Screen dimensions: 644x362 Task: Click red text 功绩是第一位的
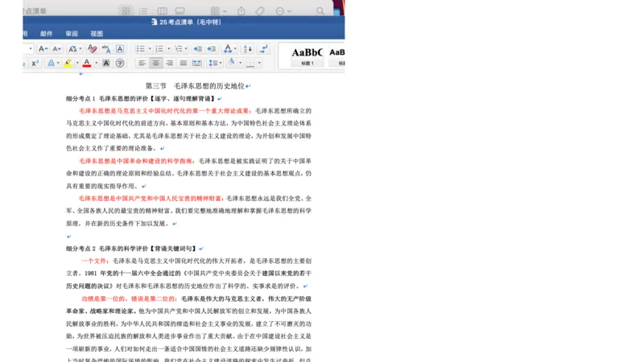104,298
